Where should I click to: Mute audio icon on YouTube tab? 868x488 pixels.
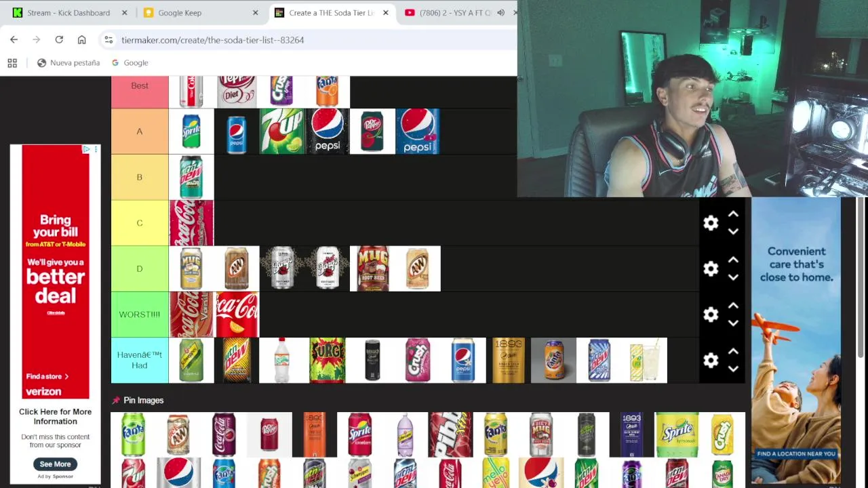[500, 13]
